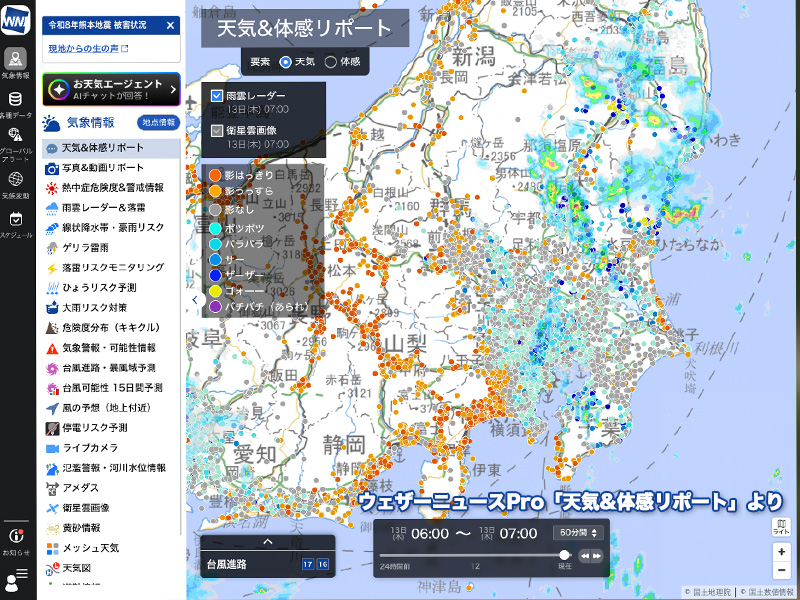Click the 雨雲レーダー&落雷 cloud icon
800x600 pixels.
(52, 208)
